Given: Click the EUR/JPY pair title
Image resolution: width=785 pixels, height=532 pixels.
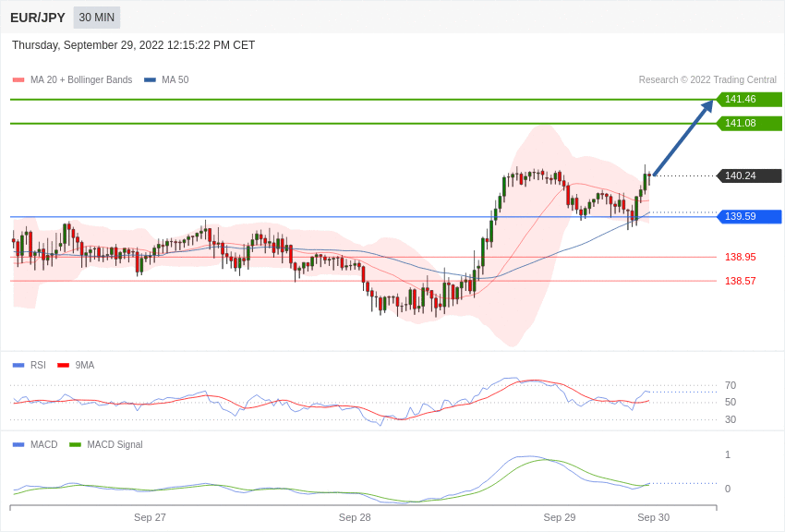Looking at the screenshot, I should [38, 18].
